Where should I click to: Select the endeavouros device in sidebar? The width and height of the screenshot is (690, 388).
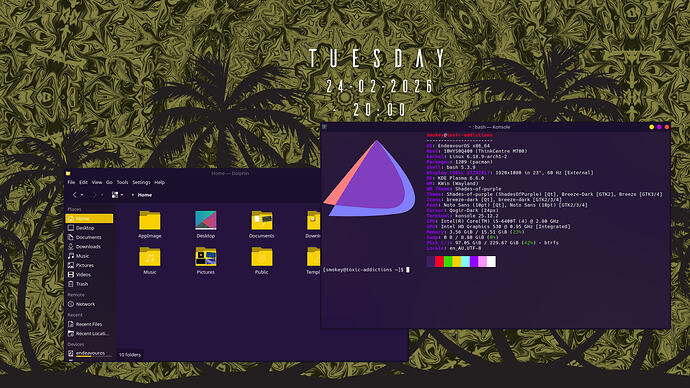pos(89,353)
